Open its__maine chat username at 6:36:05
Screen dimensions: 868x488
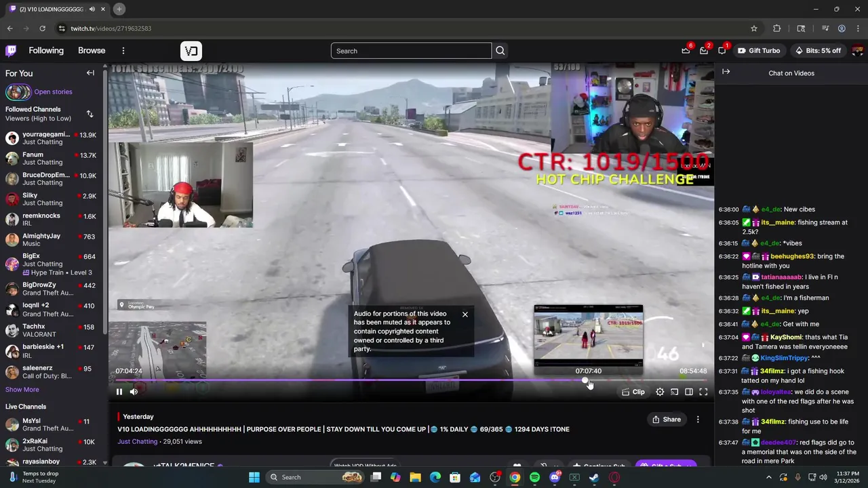click(778, 222)
